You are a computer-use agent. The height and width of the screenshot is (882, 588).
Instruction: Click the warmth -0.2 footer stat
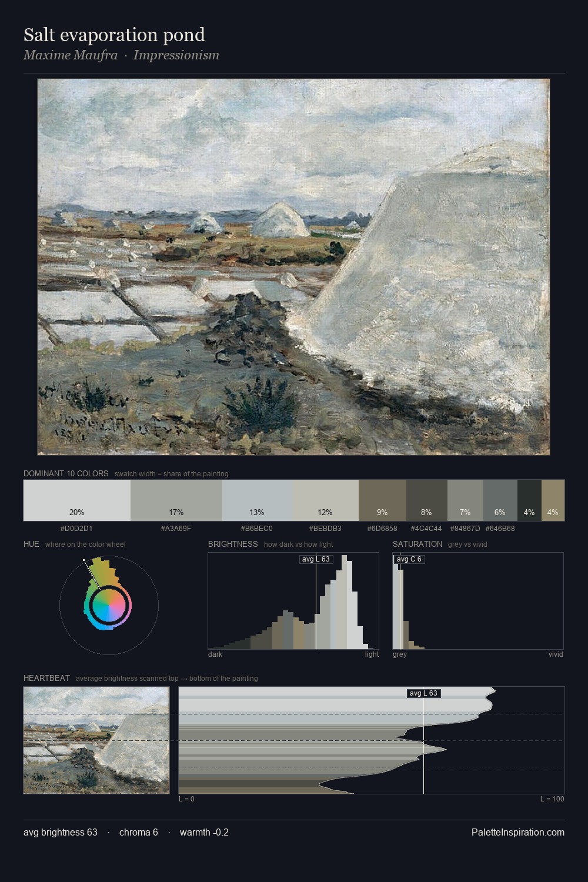pyautogui.click(x=204, y=833)
